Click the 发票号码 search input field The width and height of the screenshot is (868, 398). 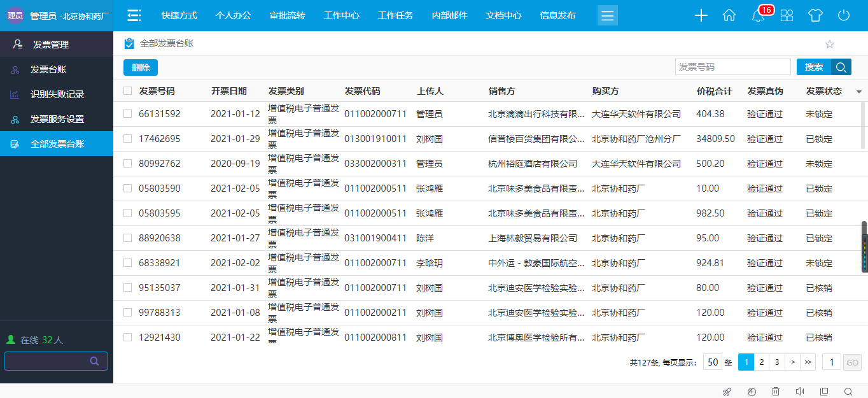[732, 67]
